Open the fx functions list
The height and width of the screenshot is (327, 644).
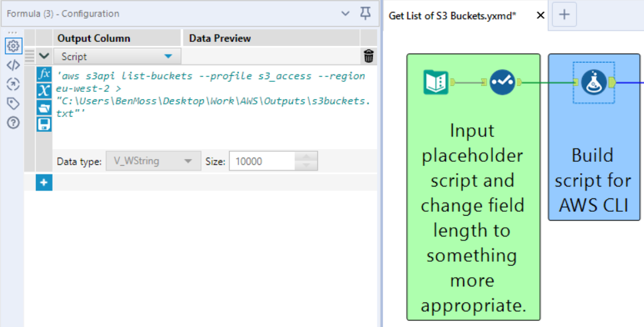44,74
